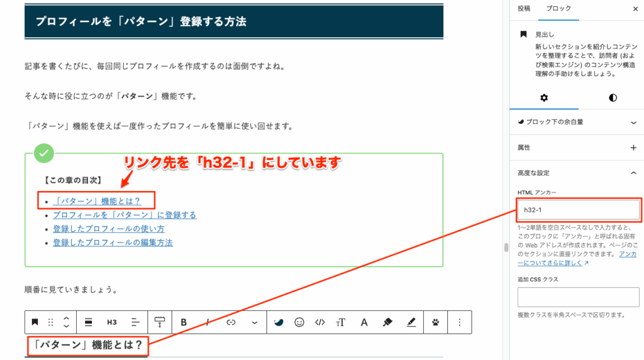Select the underline marker pen icon
This screenshot has width=644, height=360.
[x=411, y=322]
